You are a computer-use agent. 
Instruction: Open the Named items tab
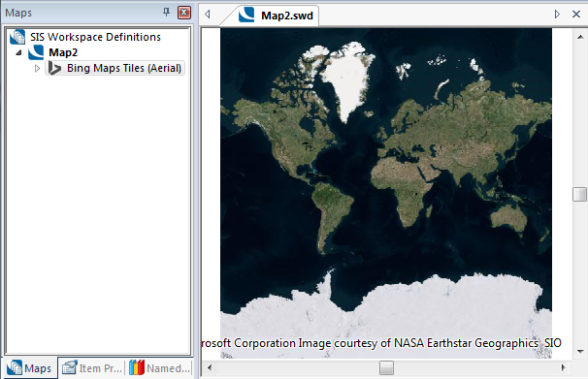point(160,368)
